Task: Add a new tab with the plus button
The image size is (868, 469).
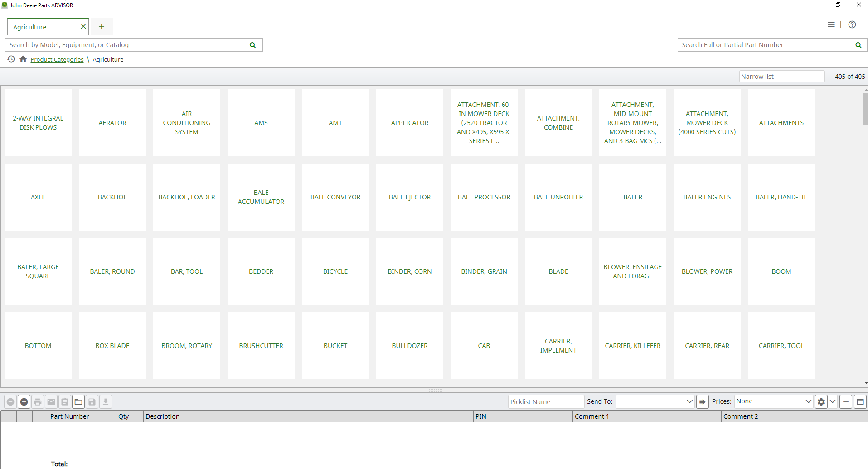Action: tap(102, 27)
